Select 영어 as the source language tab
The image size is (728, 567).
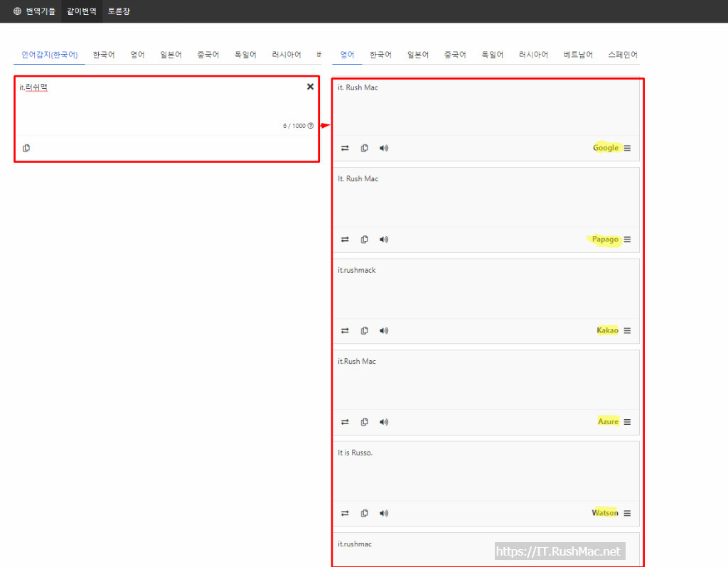(x=137, y=55)
